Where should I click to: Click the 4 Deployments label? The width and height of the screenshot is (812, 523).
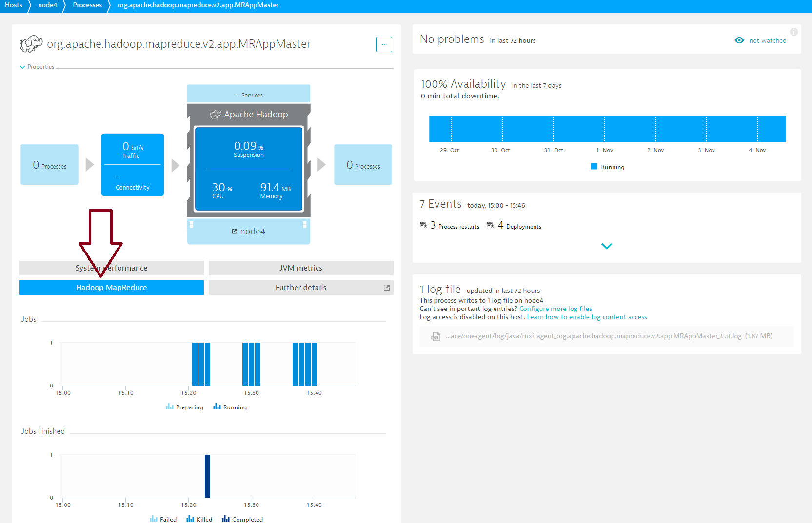(x=519, y=225)
